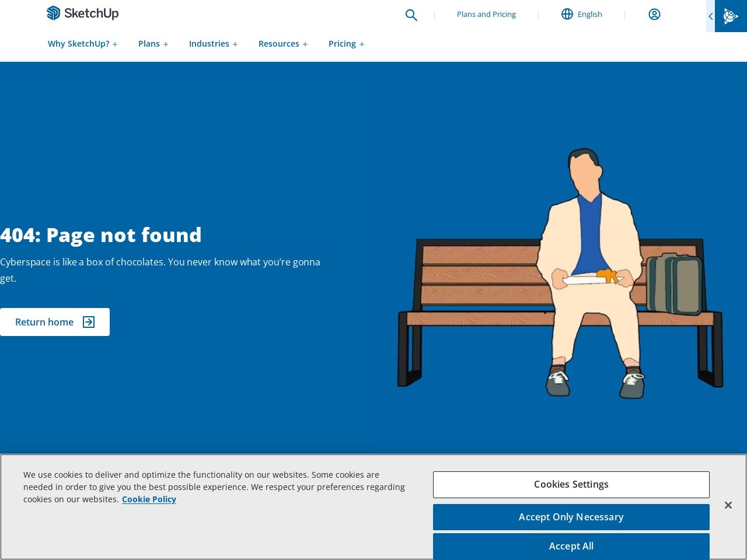The width and height of the screenshot is (747, 560).
Task: Click Accept All cookies
Action: [x=571, y=546]
